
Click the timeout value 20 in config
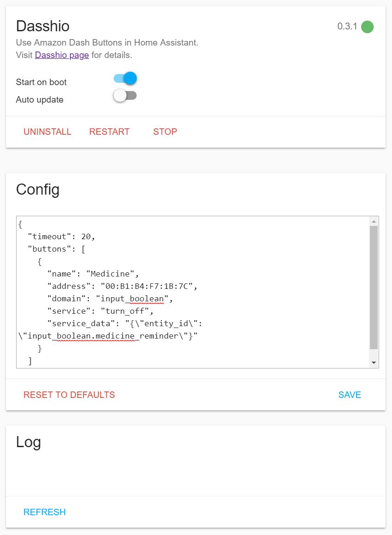pos(86,236)
